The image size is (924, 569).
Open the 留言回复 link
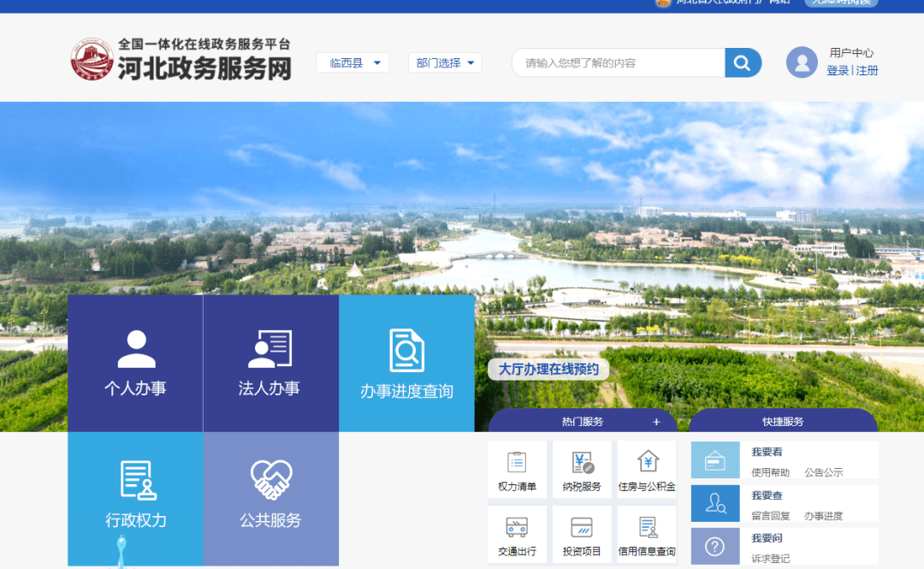770,516
